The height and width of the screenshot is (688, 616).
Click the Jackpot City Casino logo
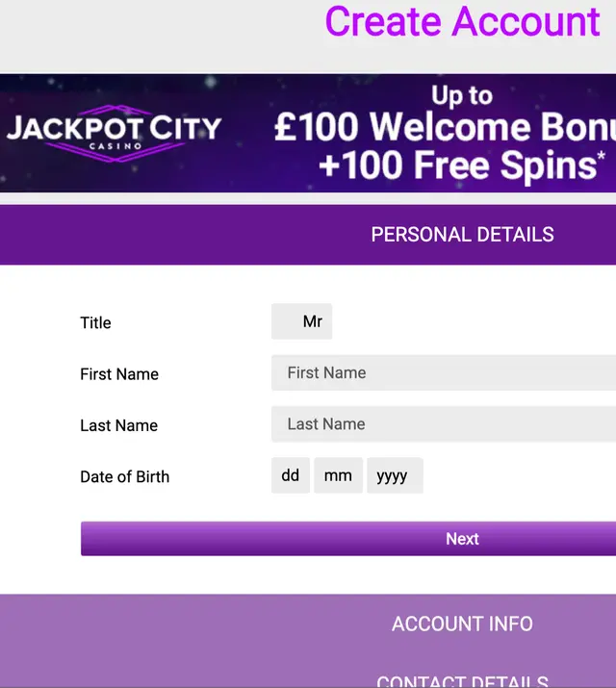pos(115,131)
